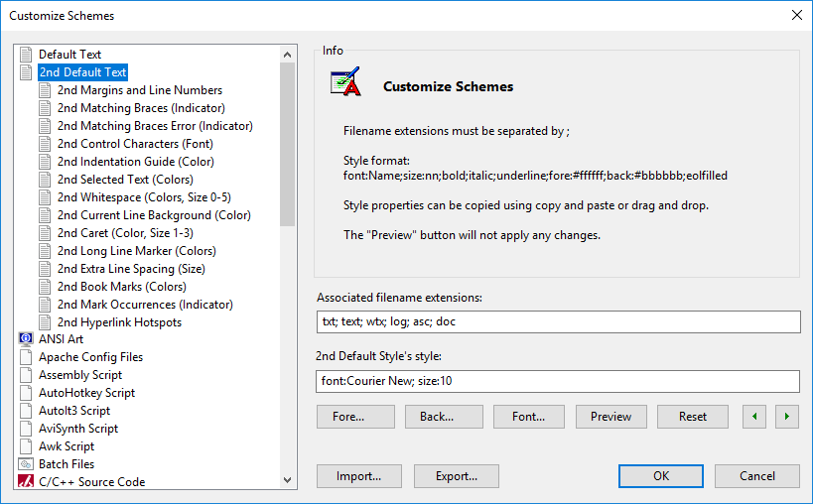Cancel the Customize Schemes dialog

[x=757, y=476]
